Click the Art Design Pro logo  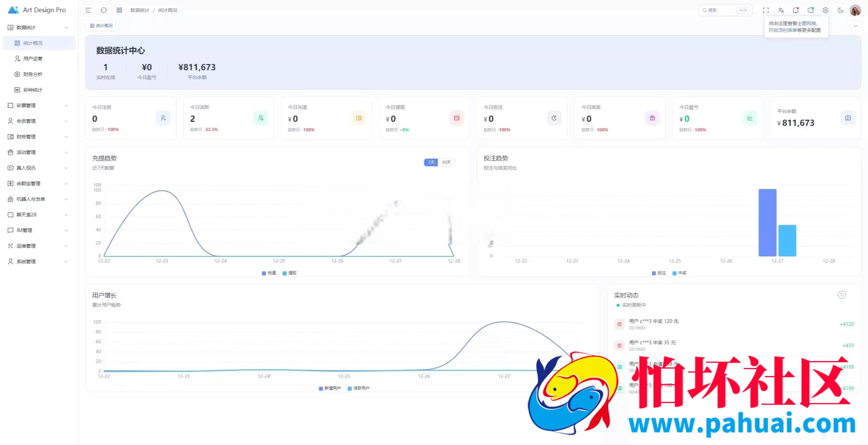point(13,10)
